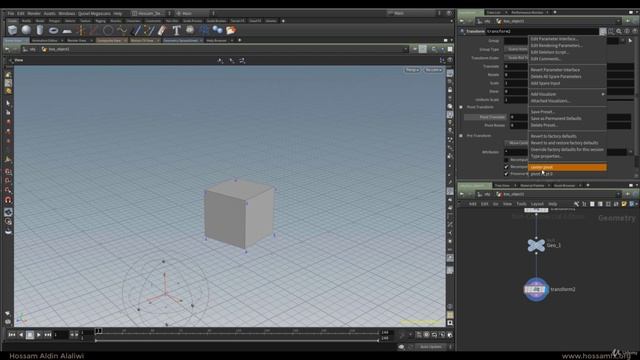
Task: Open the Attributes dropdown arrow
Action: point(631,152)
